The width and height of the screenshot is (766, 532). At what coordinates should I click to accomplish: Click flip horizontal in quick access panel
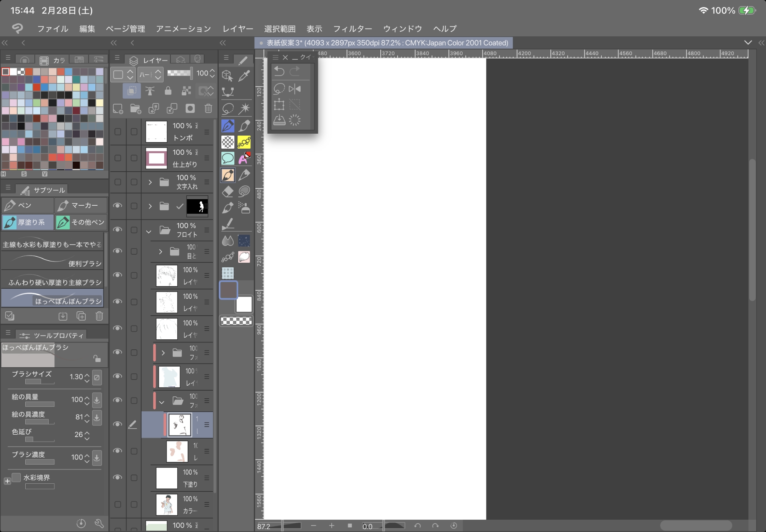(295, 89)
